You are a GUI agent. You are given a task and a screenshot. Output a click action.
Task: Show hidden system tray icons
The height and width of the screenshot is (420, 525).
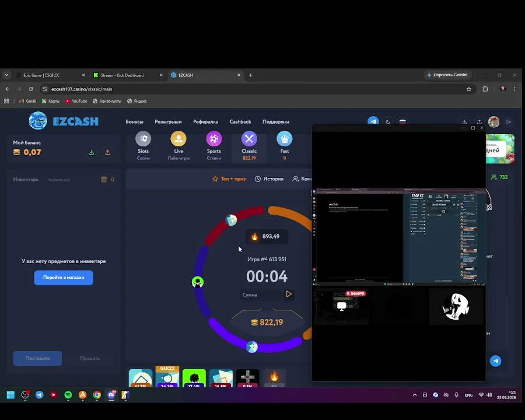coord(415,395)
